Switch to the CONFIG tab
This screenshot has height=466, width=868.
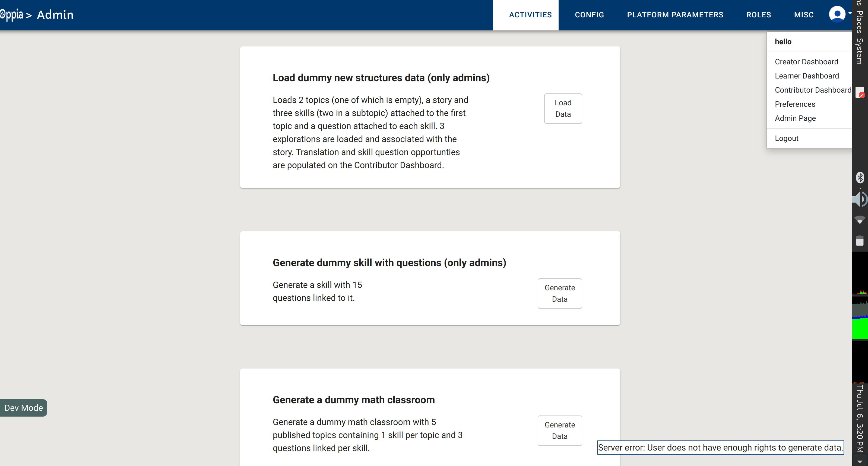589,14
